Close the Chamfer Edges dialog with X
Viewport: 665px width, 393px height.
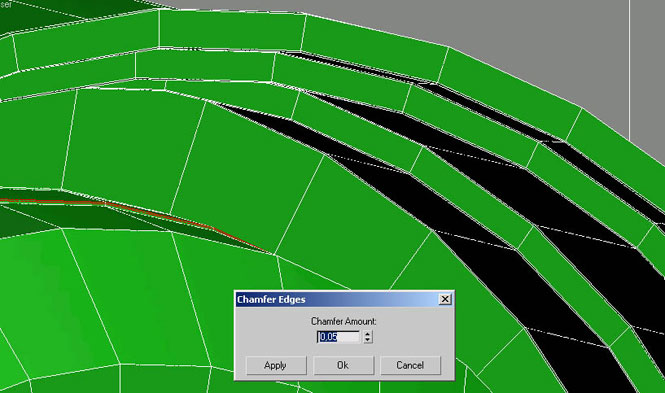(x=445, y=299)
